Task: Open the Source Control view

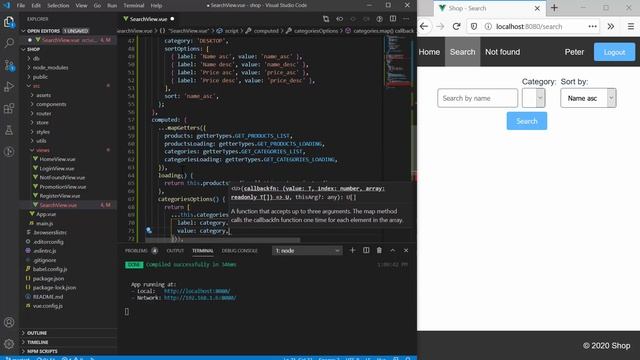Action: [x=9, y=65]
